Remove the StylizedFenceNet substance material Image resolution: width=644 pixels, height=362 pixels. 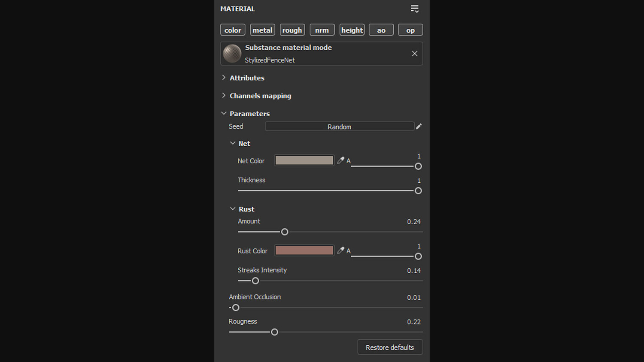414,54
